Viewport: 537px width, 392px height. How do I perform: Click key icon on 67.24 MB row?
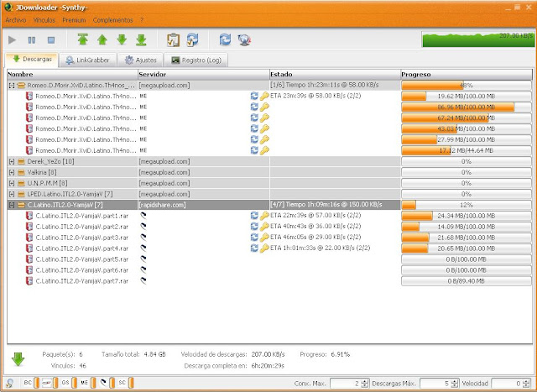point(264,118)
